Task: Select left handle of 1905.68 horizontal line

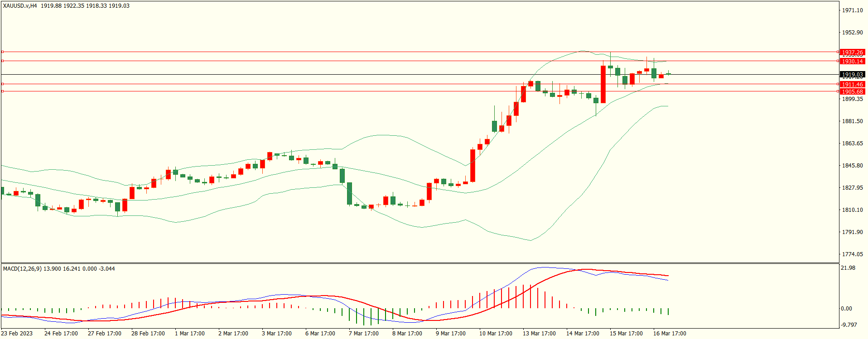Action: (x=2, y=91)
